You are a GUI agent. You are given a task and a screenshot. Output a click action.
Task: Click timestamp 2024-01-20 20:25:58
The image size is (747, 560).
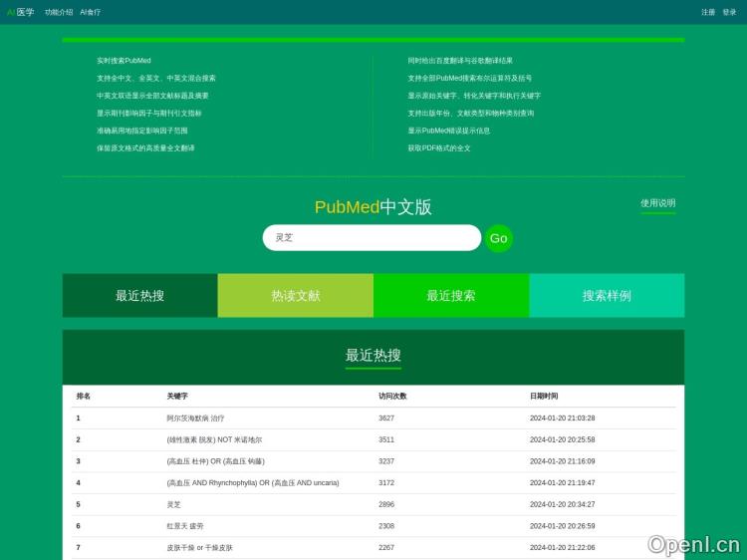tap(562, 439)
